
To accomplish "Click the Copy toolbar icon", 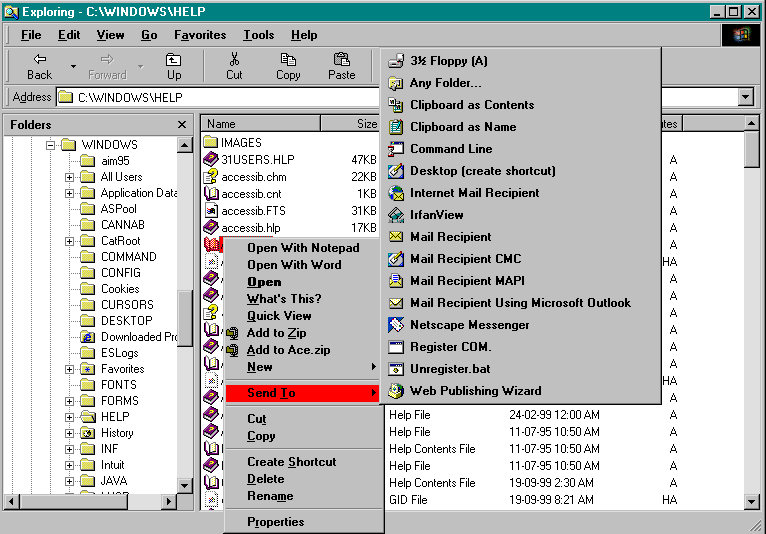I will click(x=288, y=60).
